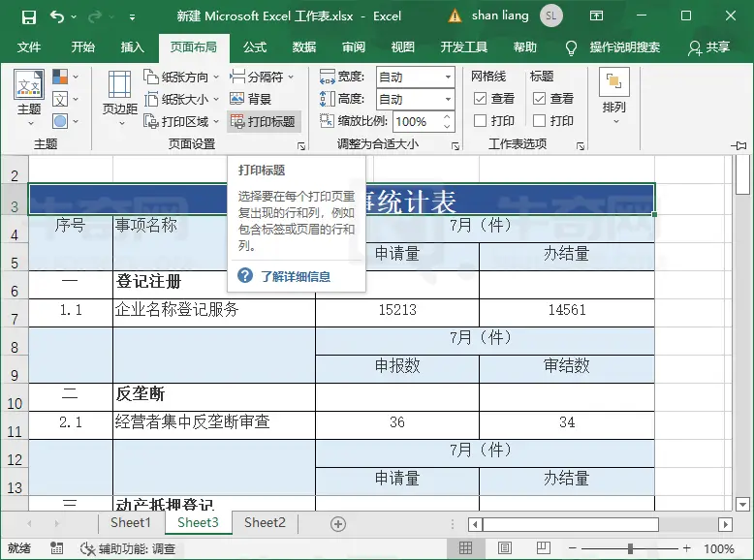Click the warning triangle next to shan liang
The image size is (754, 560).
[x=455, y=16]
